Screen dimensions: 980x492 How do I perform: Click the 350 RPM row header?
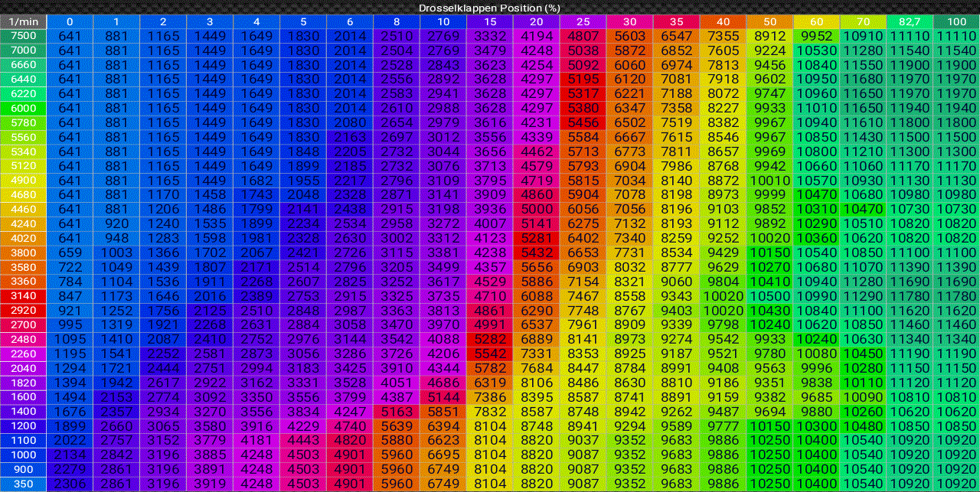[23, 483]
